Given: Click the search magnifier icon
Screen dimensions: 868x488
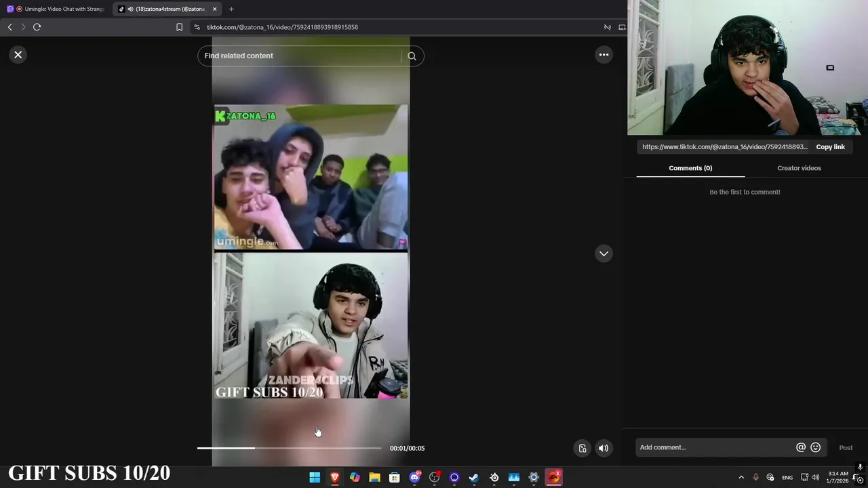Looking at the screenshot, I should click(x=412, y=56).
